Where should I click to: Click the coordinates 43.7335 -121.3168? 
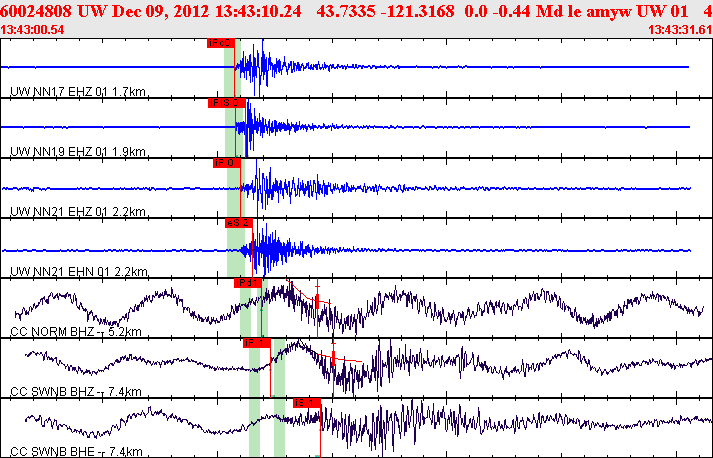tap(385, 11)
